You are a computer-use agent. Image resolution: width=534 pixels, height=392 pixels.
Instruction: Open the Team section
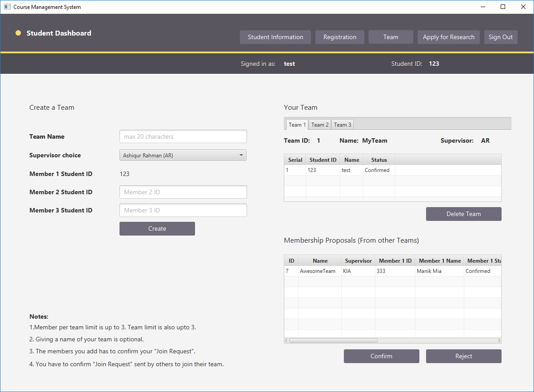391,37
